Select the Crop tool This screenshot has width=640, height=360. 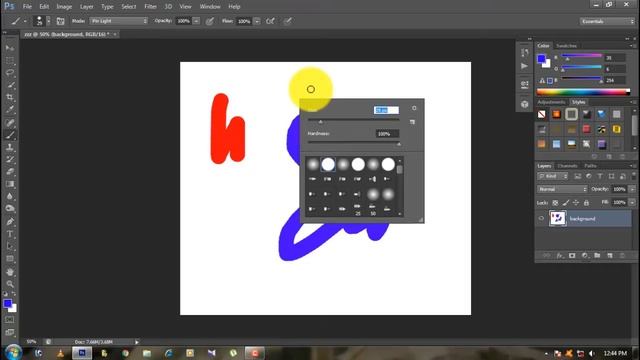(10, 98)
